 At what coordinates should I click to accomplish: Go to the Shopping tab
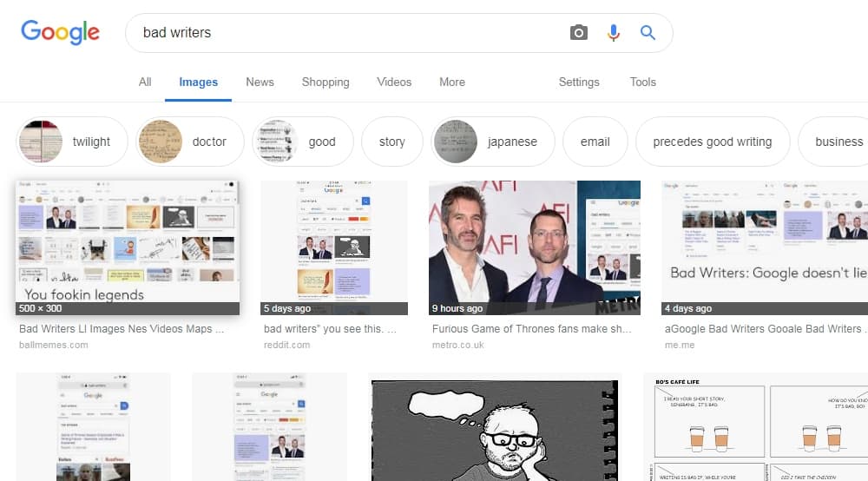click(325, 82)
